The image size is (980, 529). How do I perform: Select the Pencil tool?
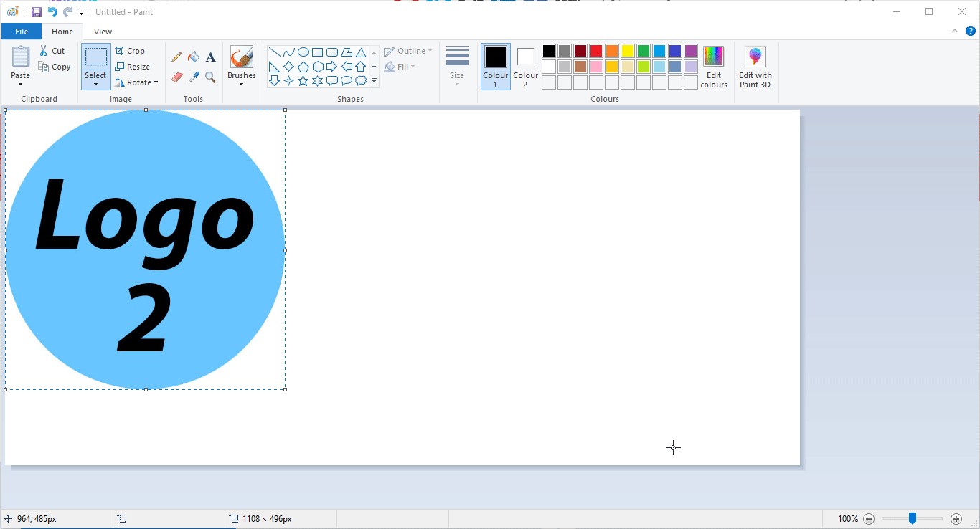point(176,57)
